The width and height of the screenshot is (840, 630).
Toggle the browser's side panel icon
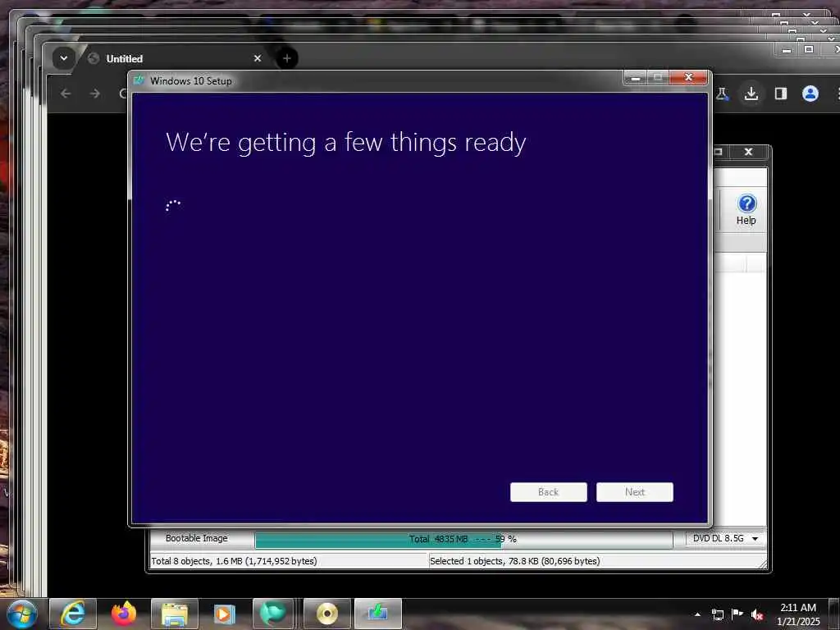click(x=781, y=94)
